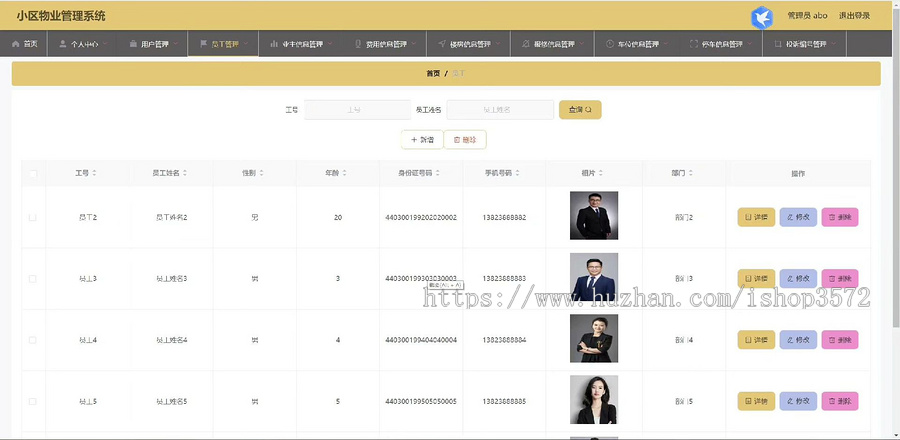900x440 pixels.
Task: Expand the 停车信息管理 dropdown arrow
Action: [x=749, y=44]
